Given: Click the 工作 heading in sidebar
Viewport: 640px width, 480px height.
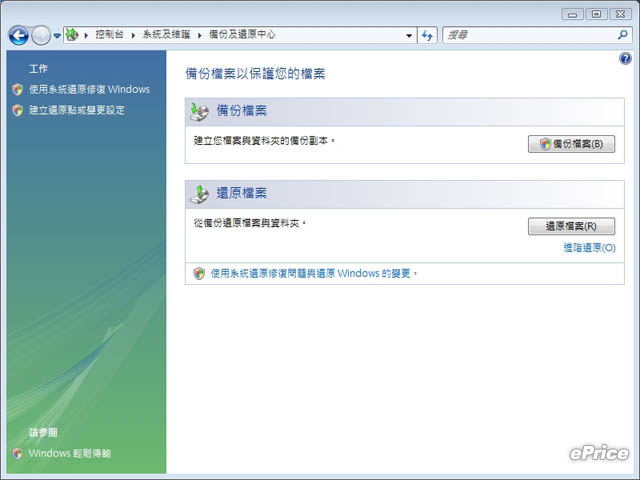Looking at the screenshot, I should pyautogui.click(x=38, y=69).
